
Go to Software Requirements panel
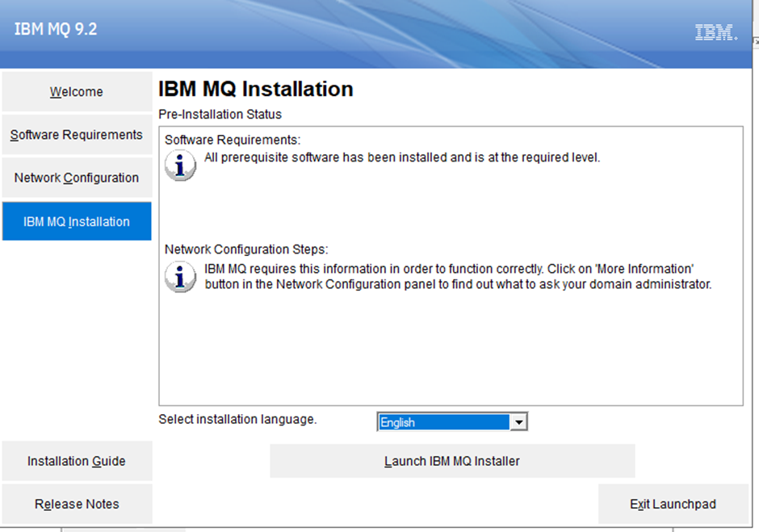click(77, 135)
